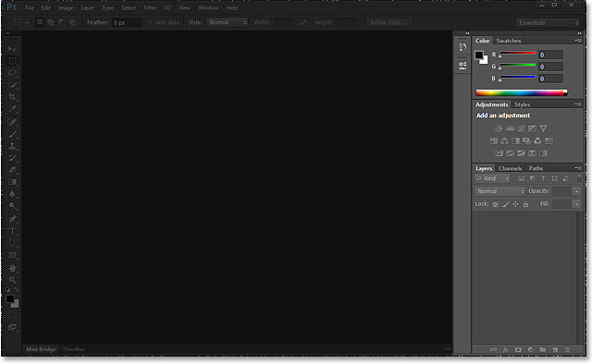
Task: Select the Zoom tool in toolbar
Action: [12, 280]
